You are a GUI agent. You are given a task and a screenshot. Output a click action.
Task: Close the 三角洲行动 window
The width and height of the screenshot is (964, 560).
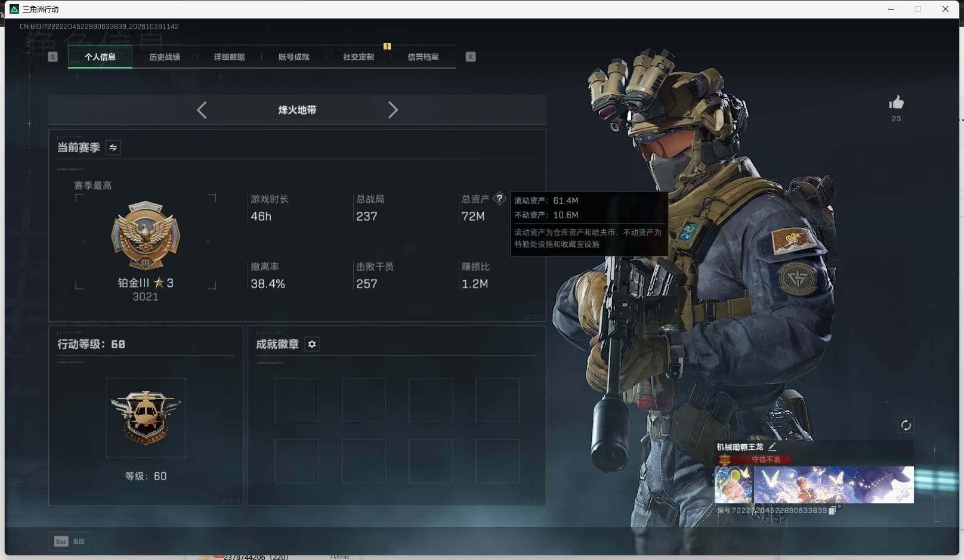[946, 9]
